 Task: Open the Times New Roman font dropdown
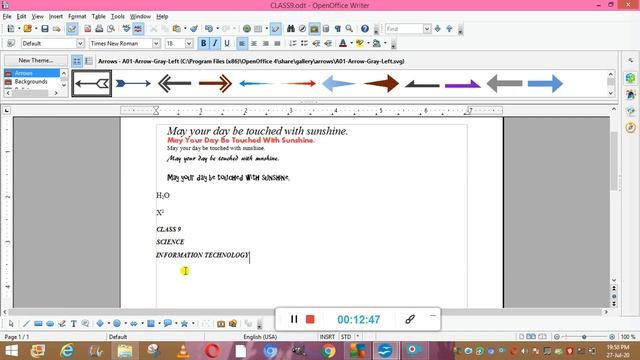pyautogui.click(x=156, y=43)
